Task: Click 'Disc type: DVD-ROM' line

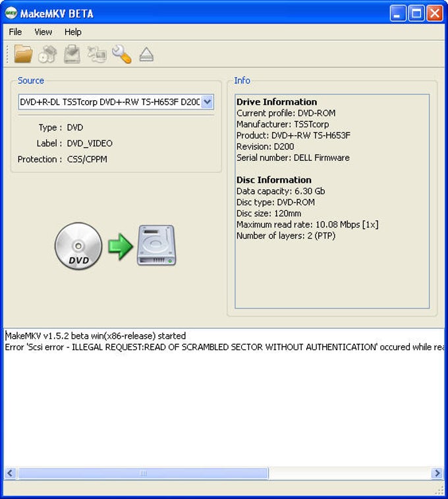Action: 275,202
